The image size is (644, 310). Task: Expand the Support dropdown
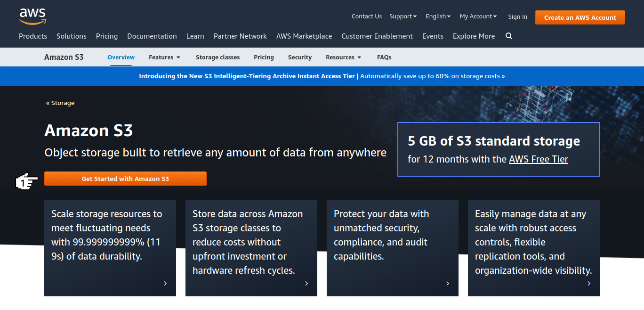tap(403, 16)
